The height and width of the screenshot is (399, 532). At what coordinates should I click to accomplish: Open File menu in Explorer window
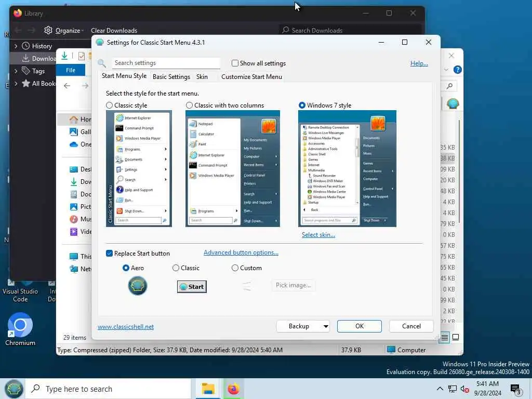coord(71,70)
